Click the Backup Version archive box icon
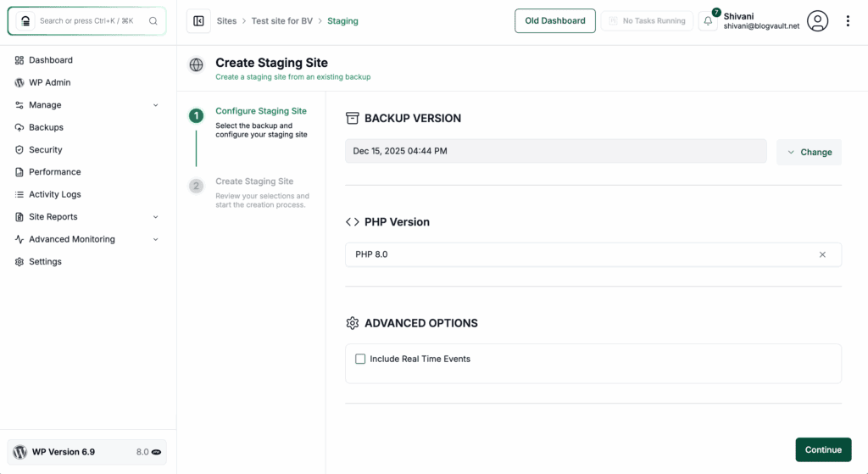The height and width of the screenshot is (474, 868). (352, 118)
